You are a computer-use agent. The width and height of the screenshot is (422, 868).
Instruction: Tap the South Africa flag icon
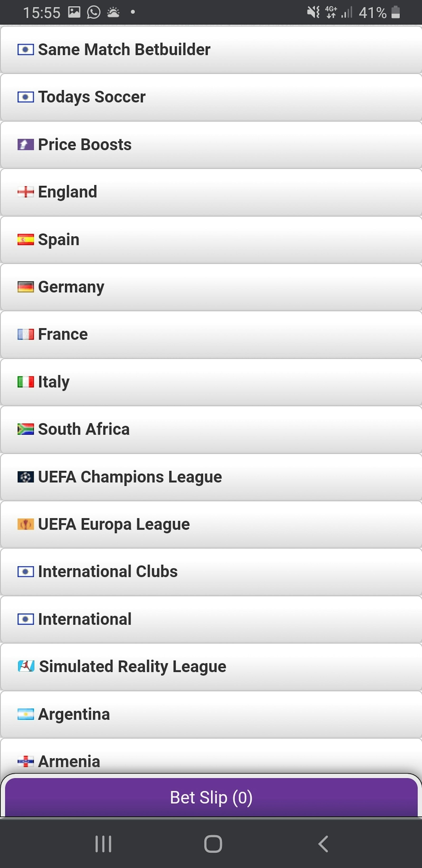(26, 429)
